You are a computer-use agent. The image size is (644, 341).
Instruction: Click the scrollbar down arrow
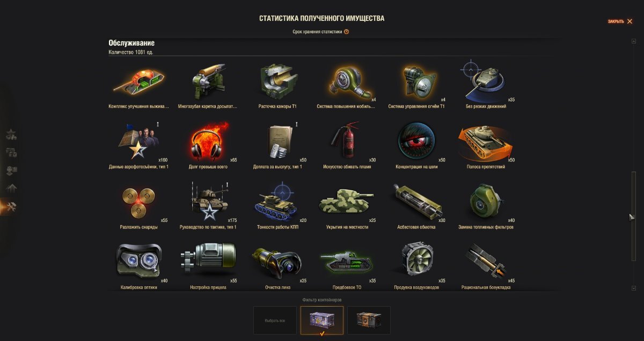point(634,288)
